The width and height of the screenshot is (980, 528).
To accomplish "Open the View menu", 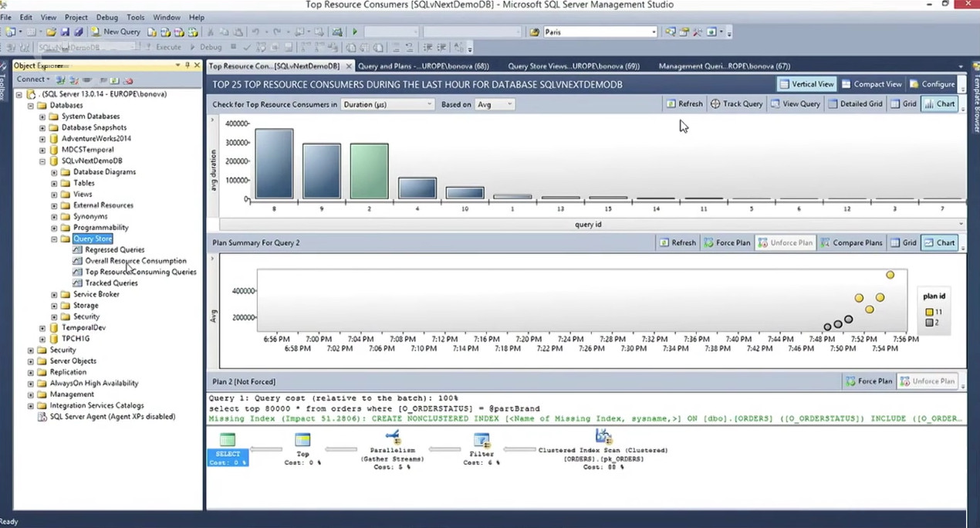I will pos(48,17).
